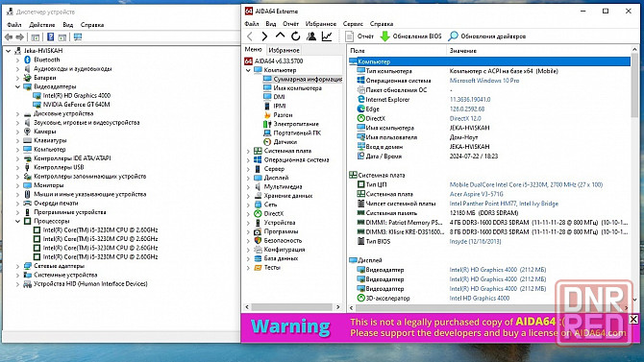Collapse the Видеоадаптеры node
The width and height of the screenshot is (644, 362).
[x=17, y=86]
